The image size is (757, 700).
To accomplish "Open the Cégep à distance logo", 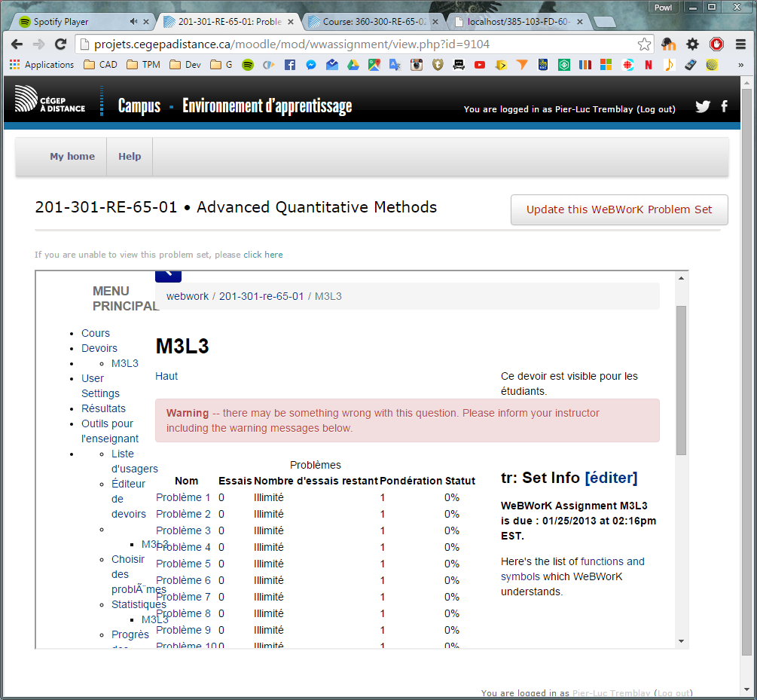I will pos(50,100).
